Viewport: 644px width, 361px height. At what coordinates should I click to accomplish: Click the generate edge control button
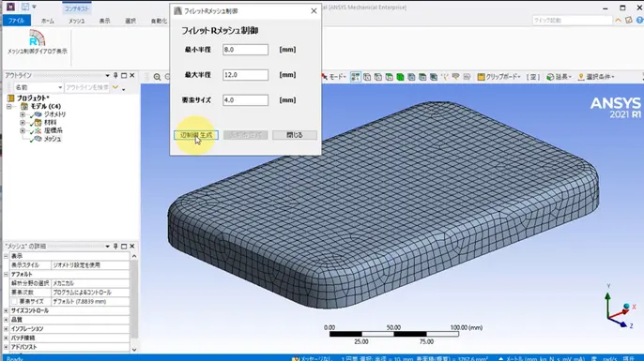click(x=196, y=135)
